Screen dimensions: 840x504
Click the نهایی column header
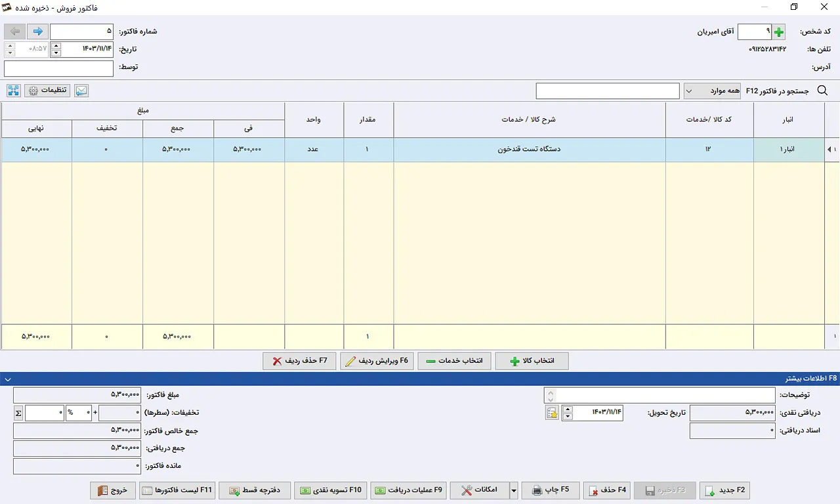[36, 129]
